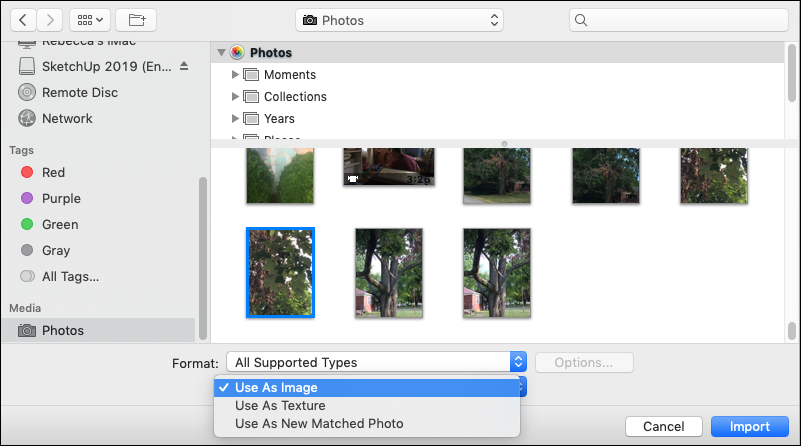Click the Cancel button
This screenshot has width=801, height=446.
663,427
